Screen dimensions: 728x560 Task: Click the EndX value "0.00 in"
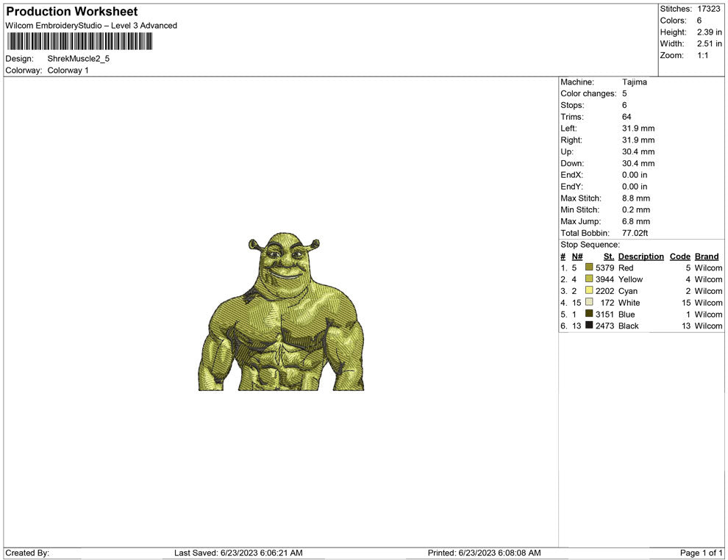pos(635,175)
